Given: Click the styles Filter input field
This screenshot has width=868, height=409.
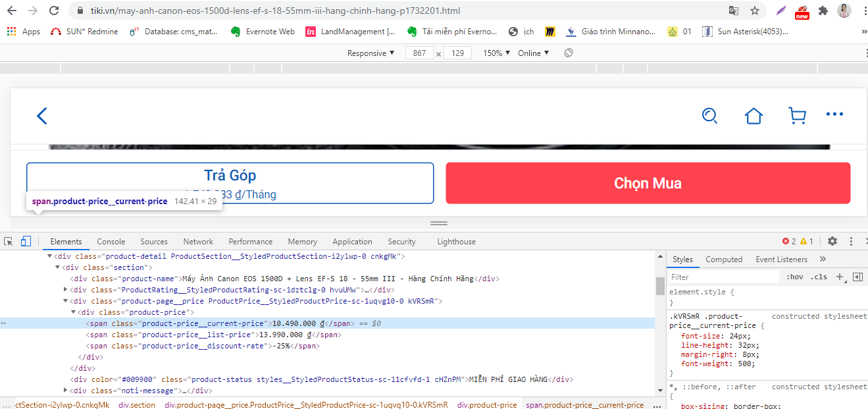Looking at the screenshot, I should (724, 277).
